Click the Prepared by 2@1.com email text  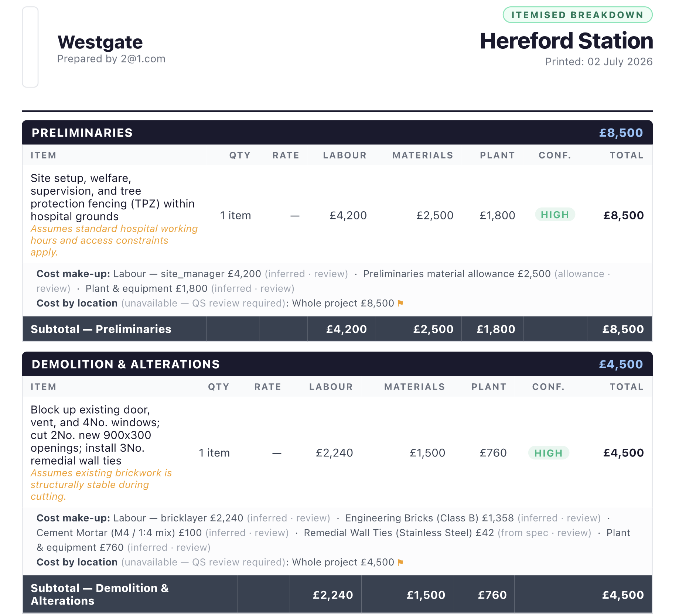111,59
